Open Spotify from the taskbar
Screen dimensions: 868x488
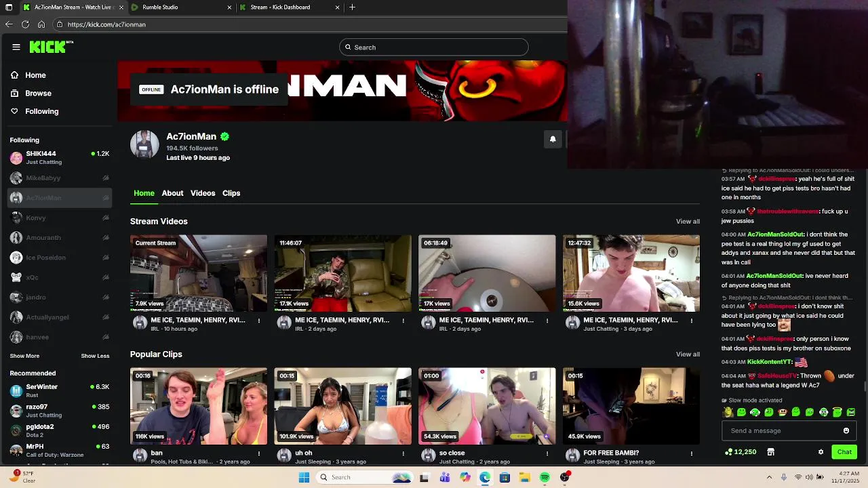(545, 477)
